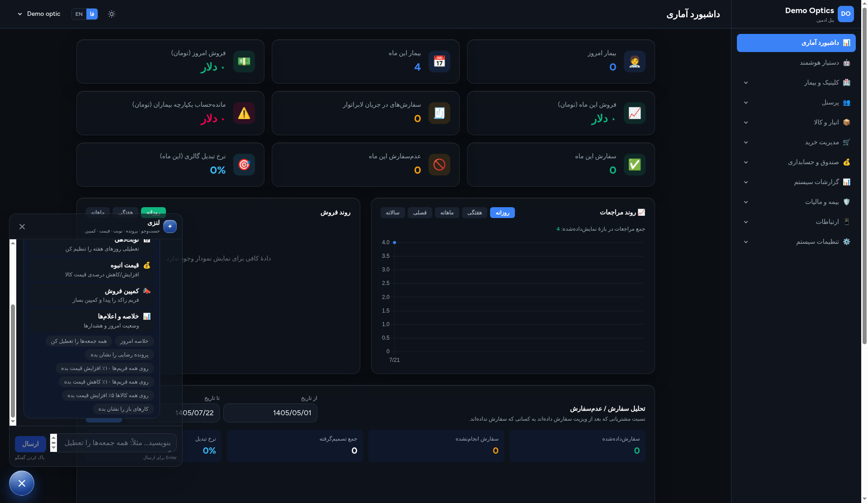The height and width of the screenshot is (503, 868).
Task: Select ماهانه in visits trend chart
Action: coord(447,213)
